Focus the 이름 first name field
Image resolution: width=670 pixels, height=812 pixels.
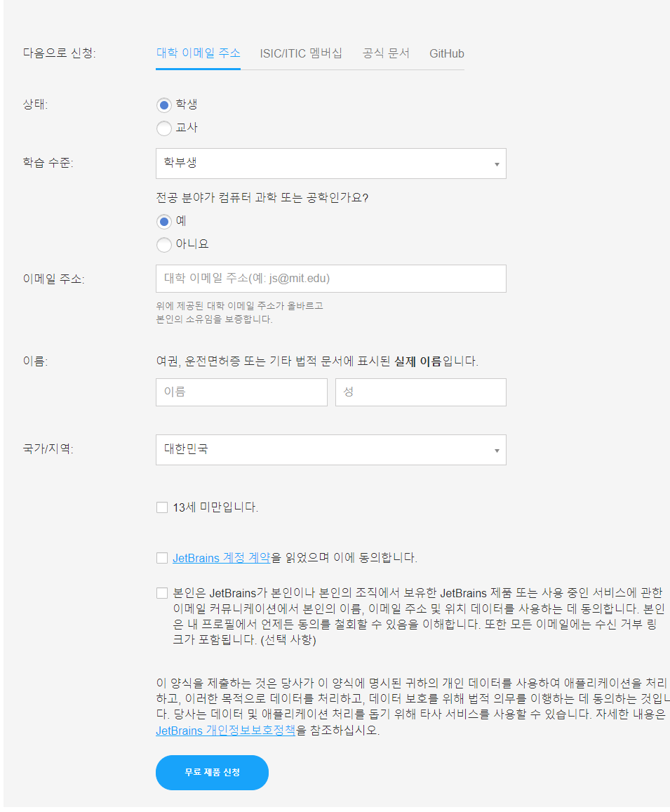point(241,392)
